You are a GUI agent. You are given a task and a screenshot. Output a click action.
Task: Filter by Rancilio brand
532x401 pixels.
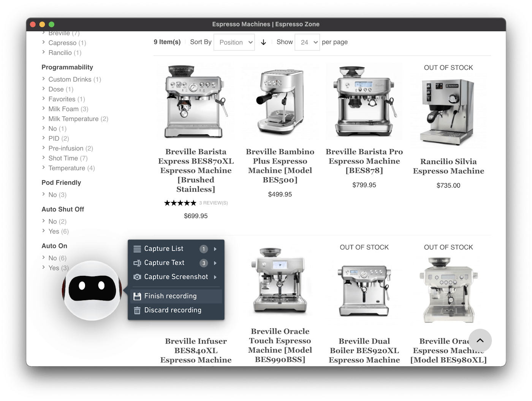65,53
